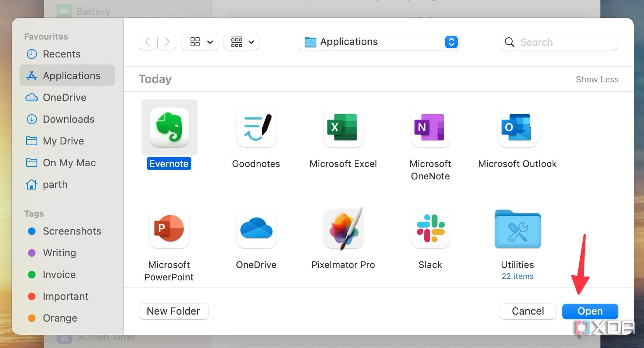
Task: Select the Microsoft Outlook app icon
Action: pos(518,127)
